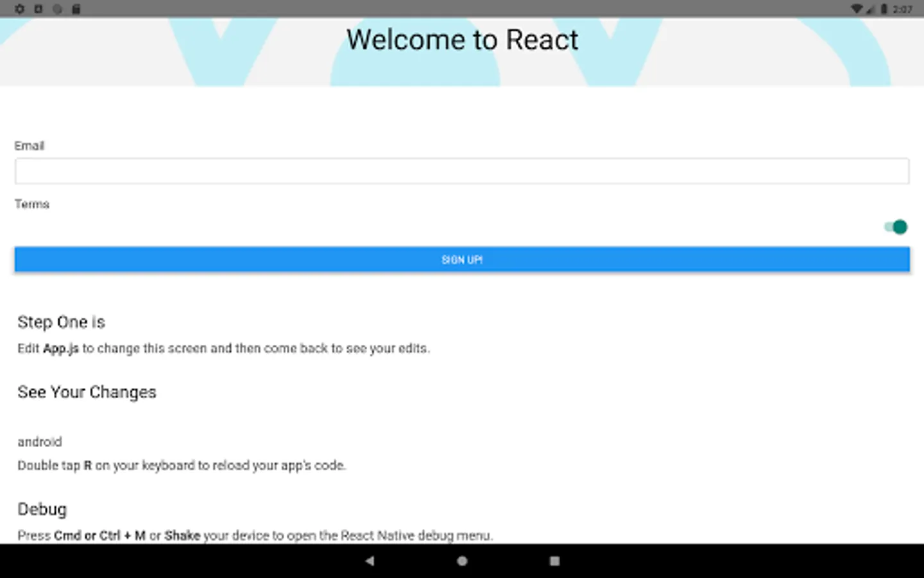This screenshot has height=578, width=924.
Task: Tap the android platform text
Action: [40, 442]
